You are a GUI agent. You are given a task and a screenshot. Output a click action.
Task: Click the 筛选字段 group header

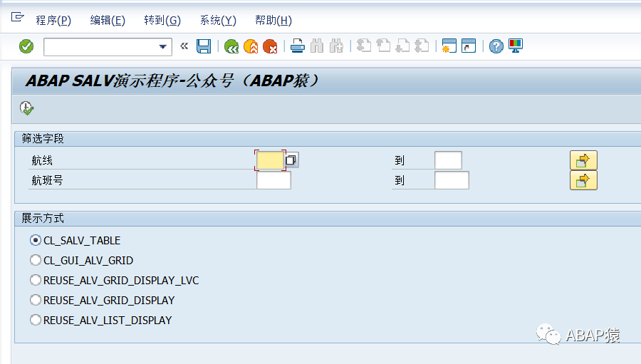point(43,139)
